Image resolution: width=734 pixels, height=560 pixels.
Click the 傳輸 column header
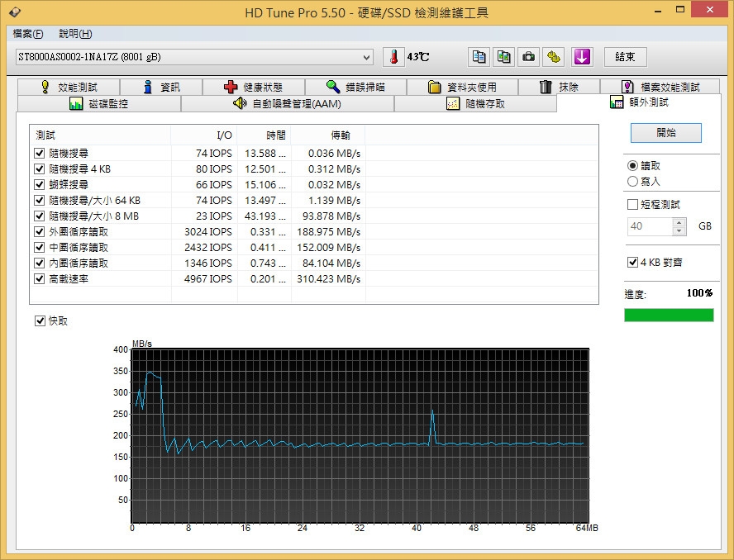[328, 135]
